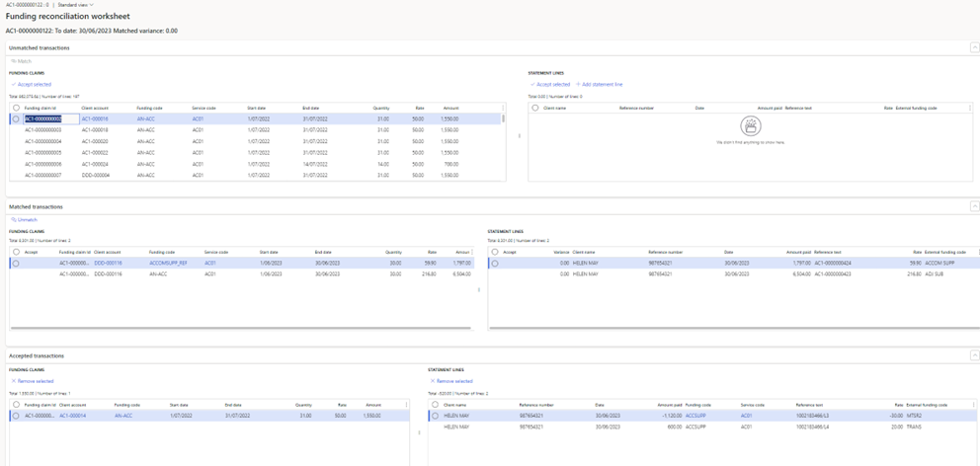Click horizontal scrollbar under matched funding claims

(x=242, y=328)
